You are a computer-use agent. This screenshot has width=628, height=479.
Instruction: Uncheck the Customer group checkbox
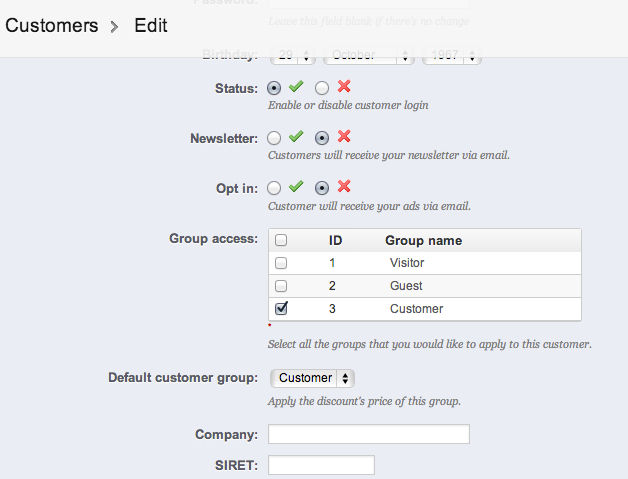pyautogui.click(x=281, y=309)
